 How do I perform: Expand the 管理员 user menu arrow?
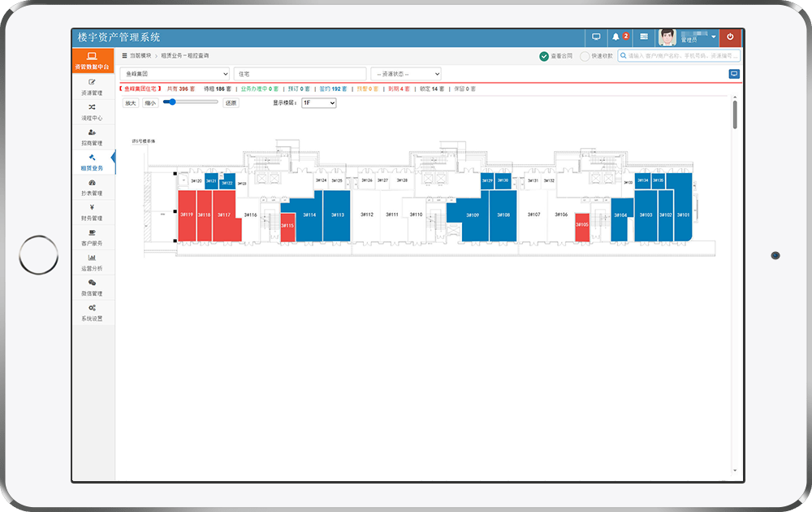pos(714,37)
